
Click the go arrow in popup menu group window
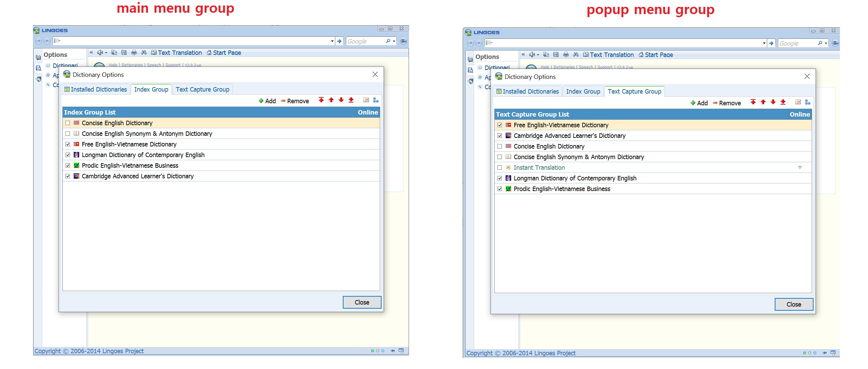771,43
